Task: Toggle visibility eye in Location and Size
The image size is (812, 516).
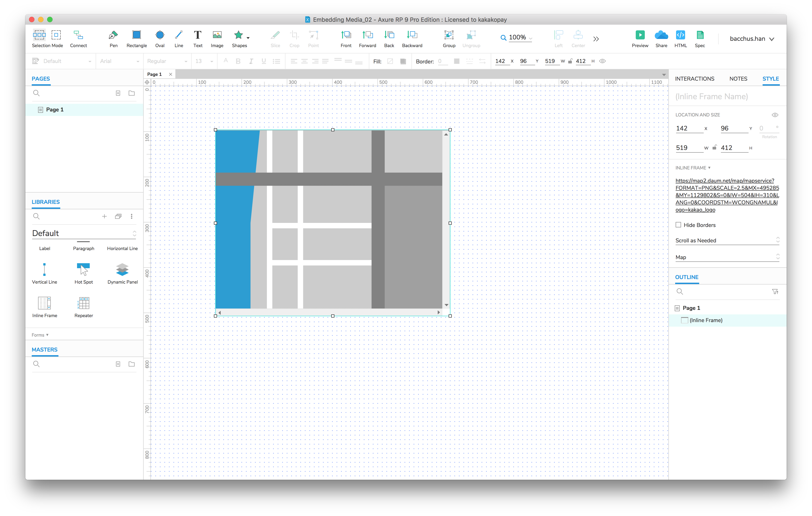Action: pos(775,115)
